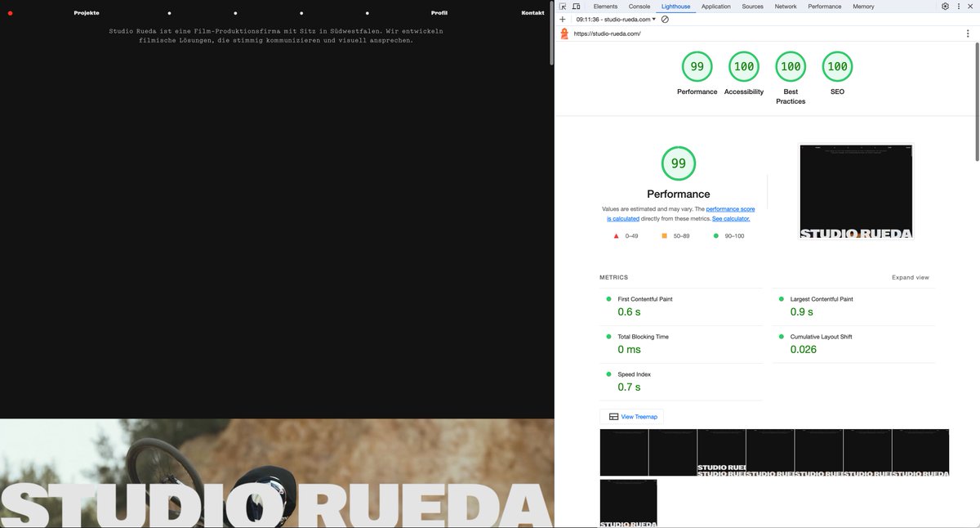980x528 pixels.
Task: Switch to the Network tab
Action: [786, 7]
